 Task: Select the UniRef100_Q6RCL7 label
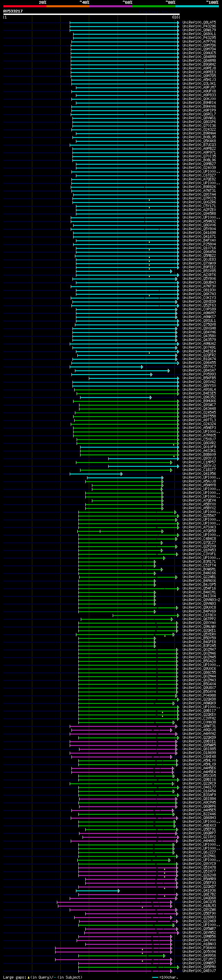pyautogui.click(x=199, y=114)
